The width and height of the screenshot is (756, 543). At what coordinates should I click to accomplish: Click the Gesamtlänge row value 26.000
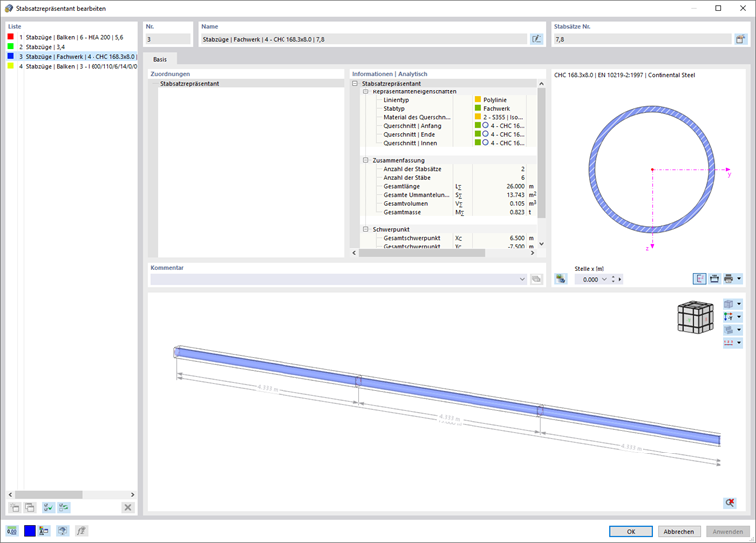point(515,186)
